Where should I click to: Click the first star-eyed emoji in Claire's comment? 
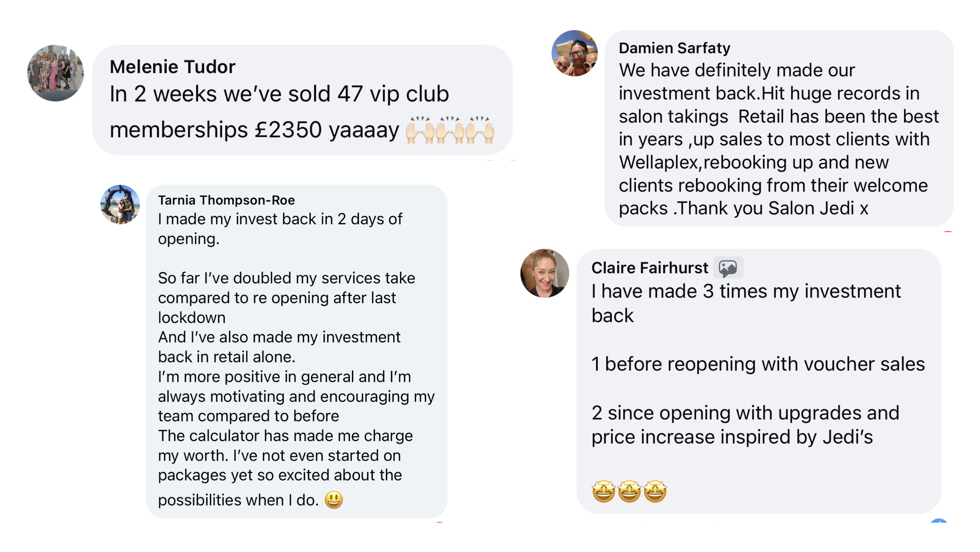(x=604, y=491)
